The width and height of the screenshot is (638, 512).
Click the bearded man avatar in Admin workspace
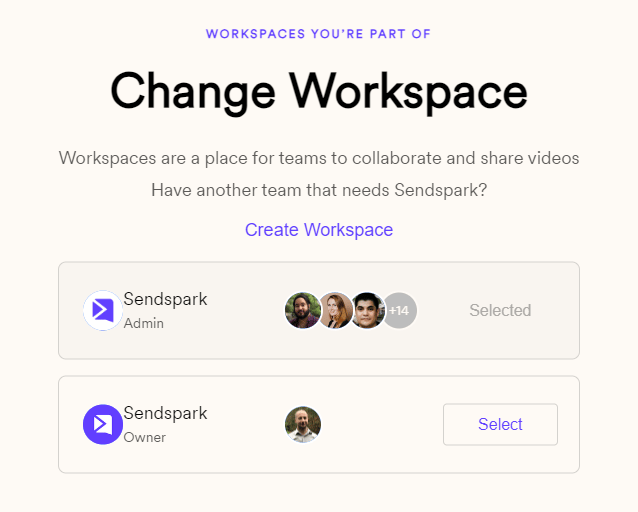click(302, 311)
